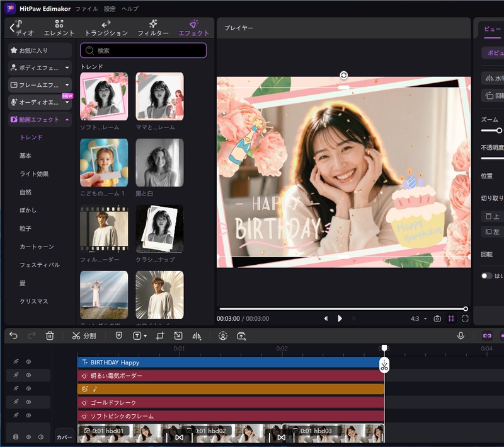Open お気に入り favorites category
The image size is (504, 447).
[40, 50]
